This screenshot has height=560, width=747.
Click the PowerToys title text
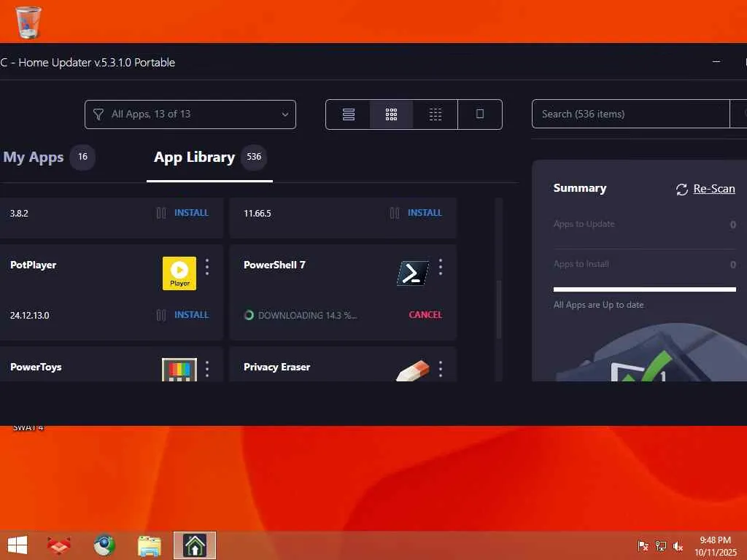36,367
